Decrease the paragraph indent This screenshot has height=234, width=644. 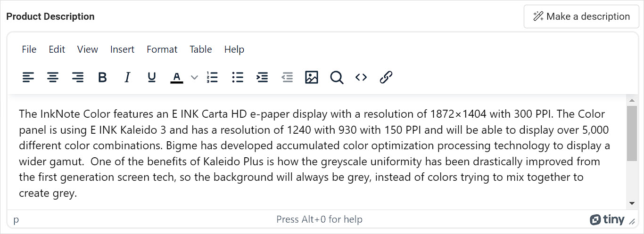point(287,77)
